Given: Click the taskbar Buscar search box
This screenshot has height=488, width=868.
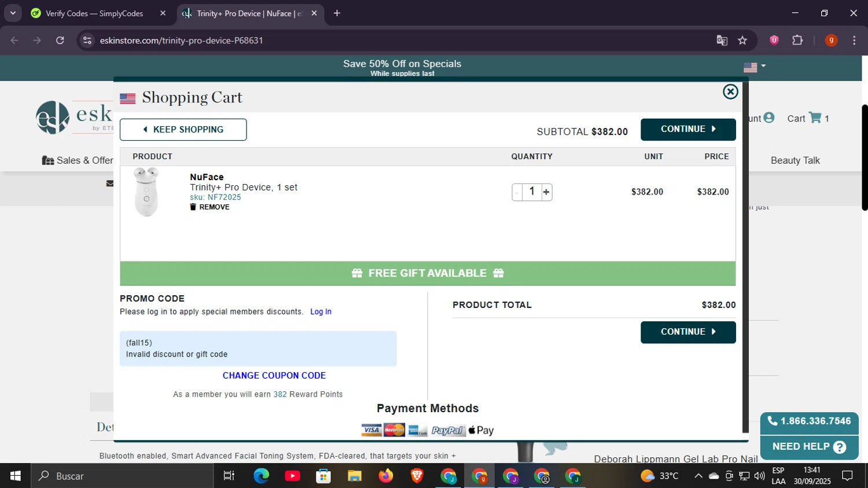Looking at the screenshot, I should (122, 476).
